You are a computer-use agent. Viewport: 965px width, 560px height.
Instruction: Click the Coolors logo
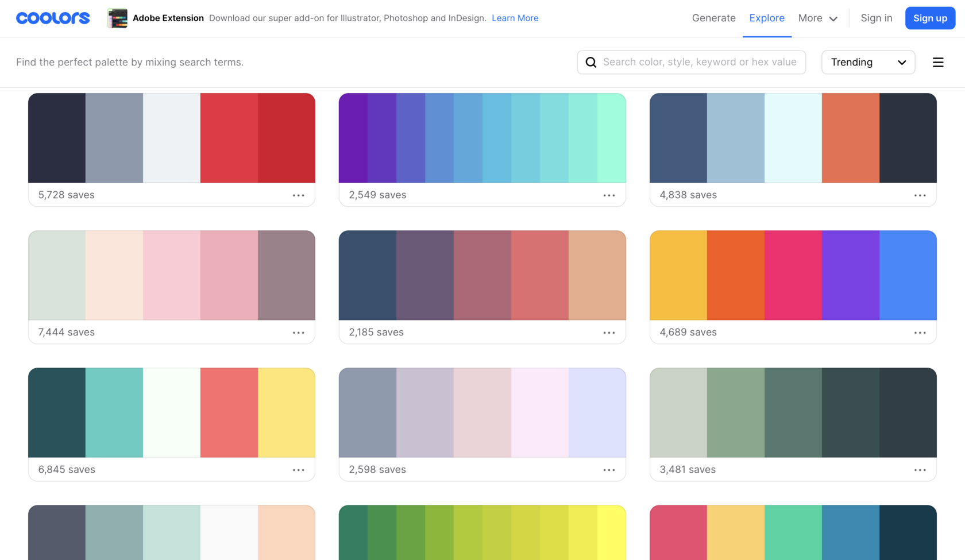(53, 18)
